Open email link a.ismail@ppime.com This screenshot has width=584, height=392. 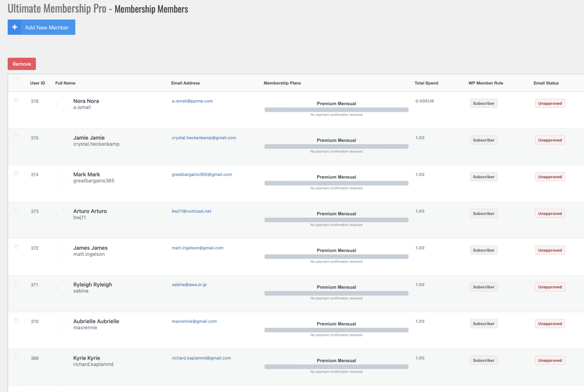192,101
